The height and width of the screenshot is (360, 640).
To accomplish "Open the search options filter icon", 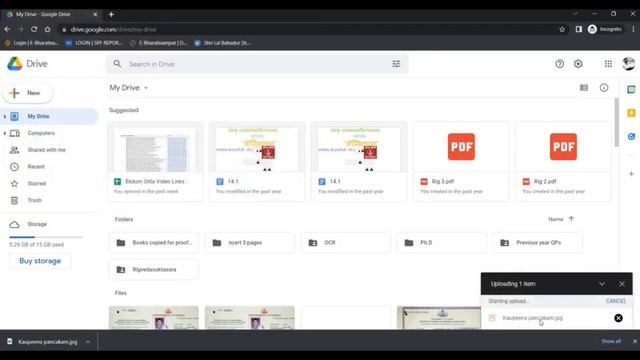I will 396,64.
